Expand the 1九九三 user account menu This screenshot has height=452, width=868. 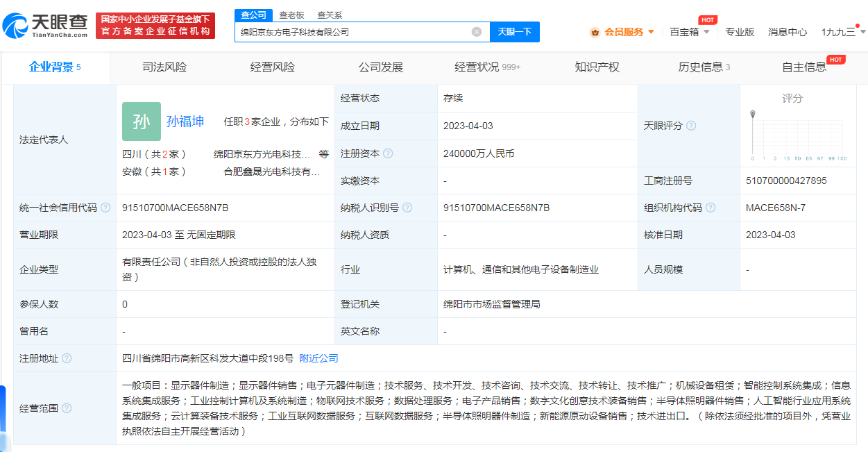(x=842, y=32)
